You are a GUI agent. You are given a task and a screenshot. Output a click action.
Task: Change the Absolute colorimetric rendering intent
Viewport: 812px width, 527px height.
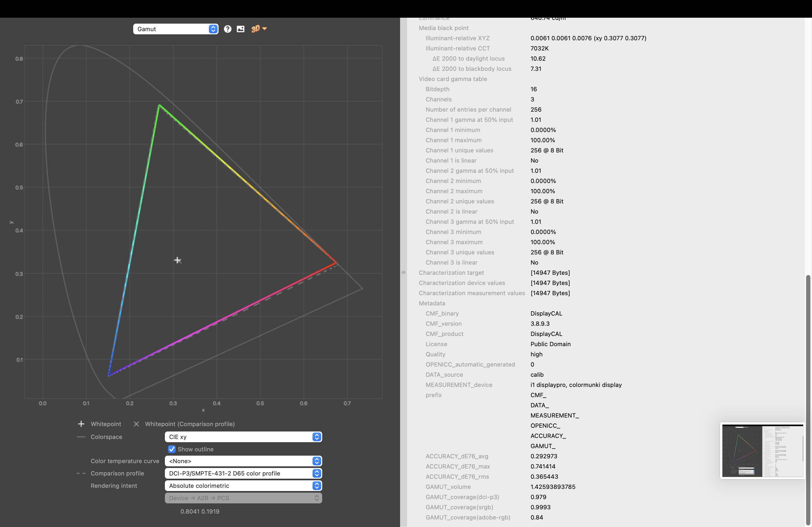click(x=243, y=485)
